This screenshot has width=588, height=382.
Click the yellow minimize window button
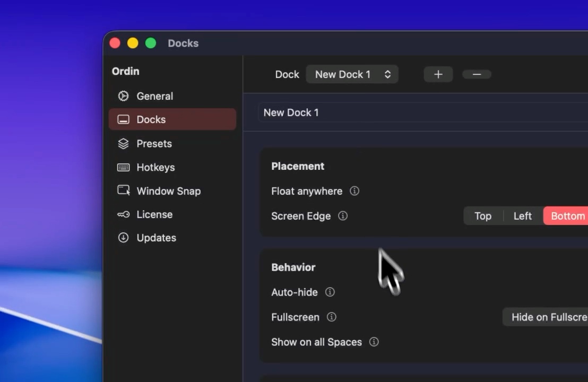(x=133, y=43)
